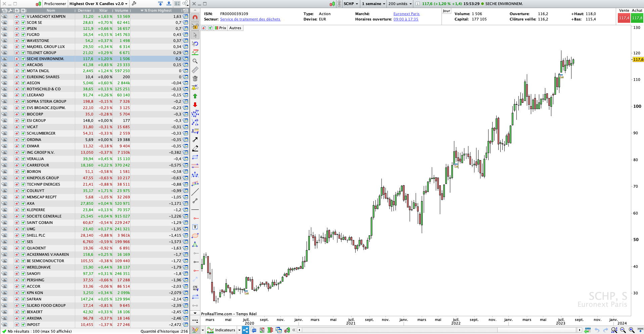Select the rectangle drawing tool

[195, 157]
